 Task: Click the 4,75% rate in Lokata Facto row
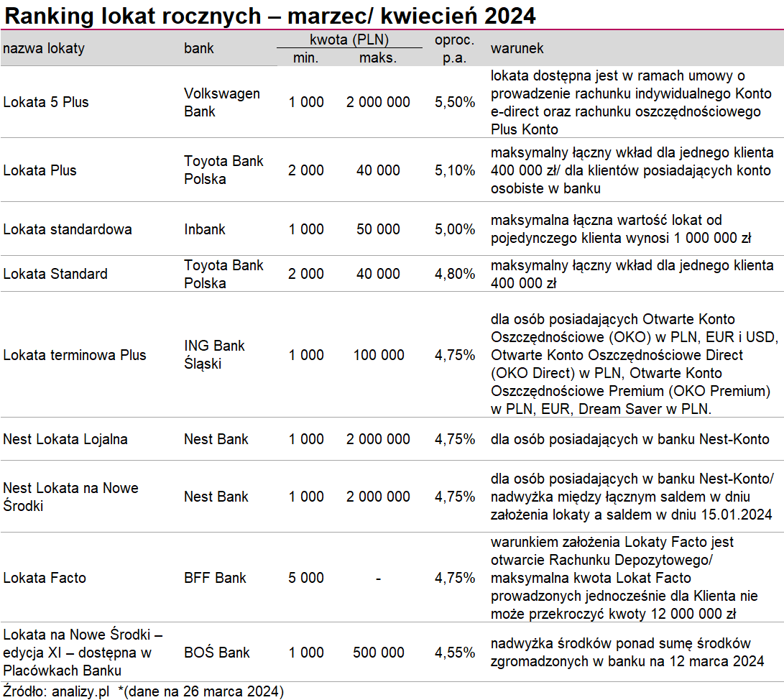454,578
